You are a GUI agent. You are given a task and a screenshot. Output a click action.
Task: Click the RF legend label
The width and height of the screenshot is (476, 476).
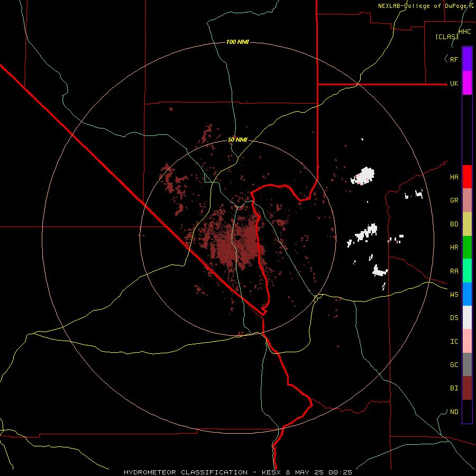[x=454, y=59]
